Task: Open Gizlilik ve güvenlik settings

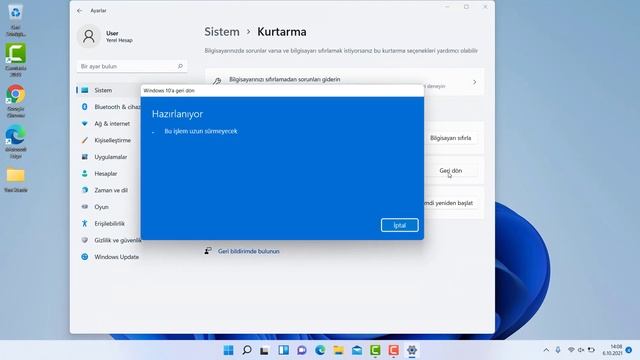Action: [117, 240]
